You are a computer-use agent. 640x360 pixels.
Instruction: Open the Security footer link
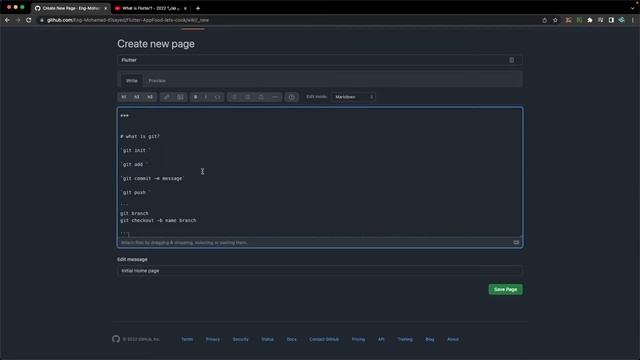click(240, 339)
